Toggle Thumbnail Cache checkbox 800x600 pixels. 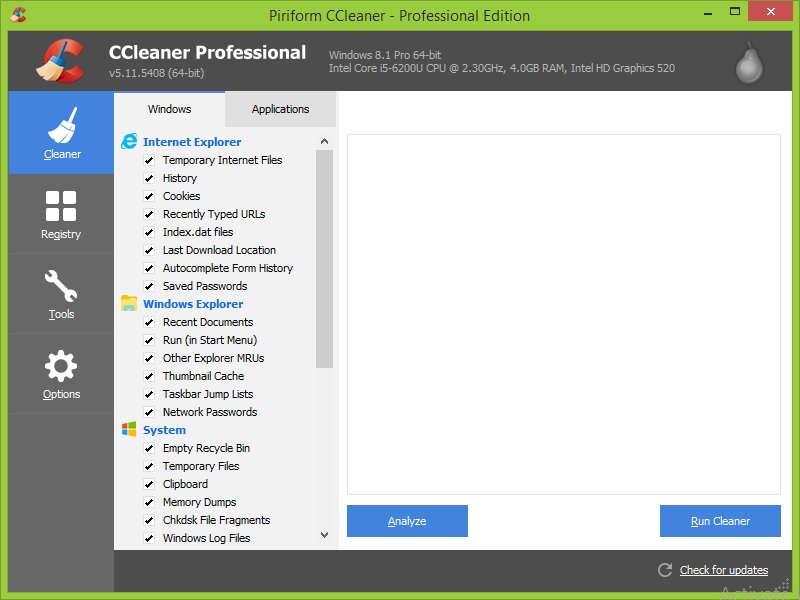149,376
